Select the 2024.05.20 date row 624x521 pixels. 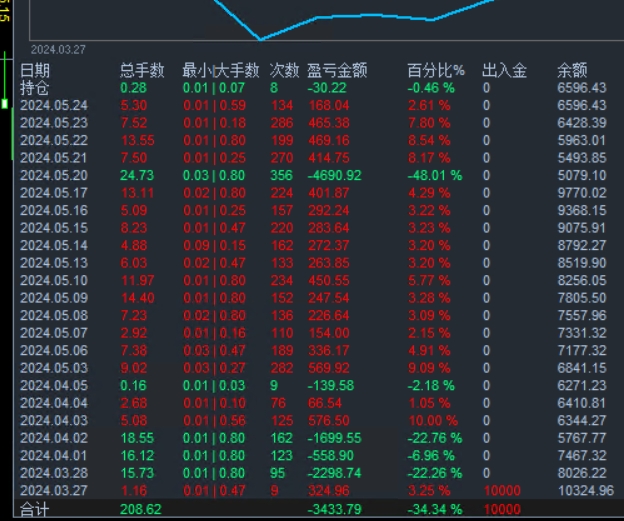(54, 176)
